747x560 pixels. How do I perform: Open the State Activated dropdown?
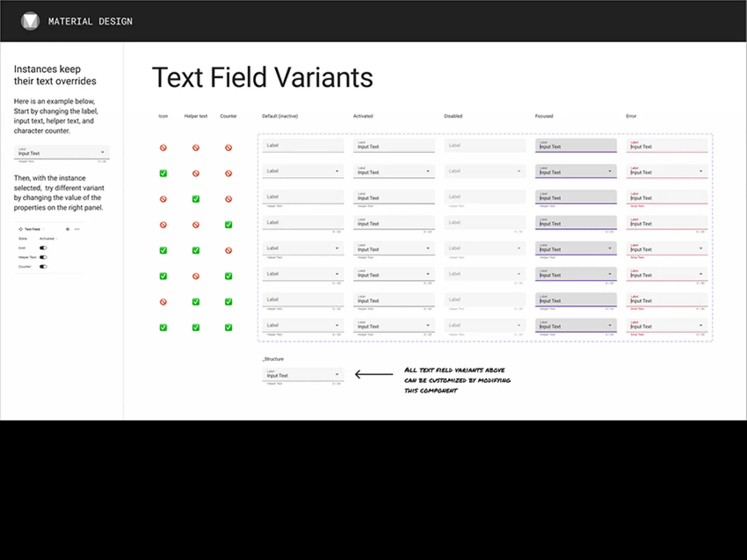49,238
